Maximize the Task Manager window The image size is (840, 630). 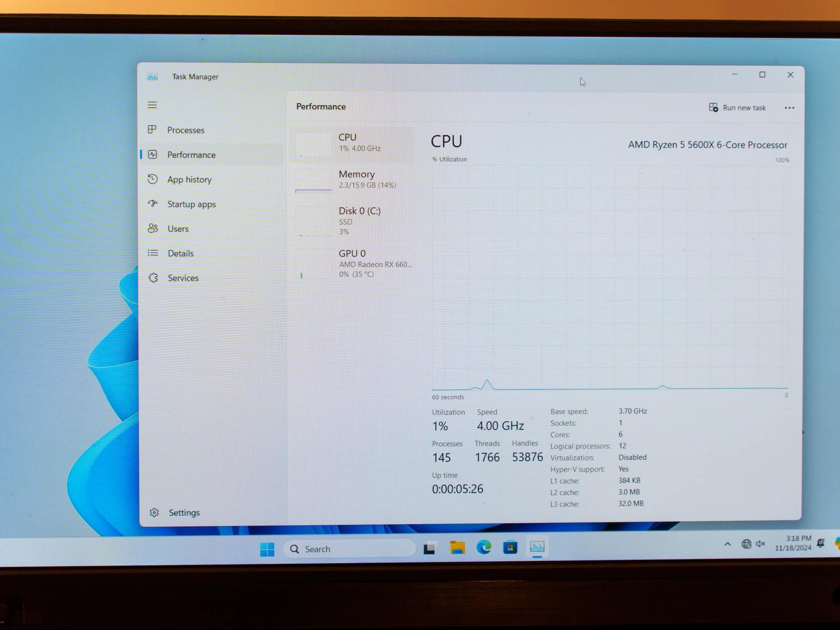762,75
